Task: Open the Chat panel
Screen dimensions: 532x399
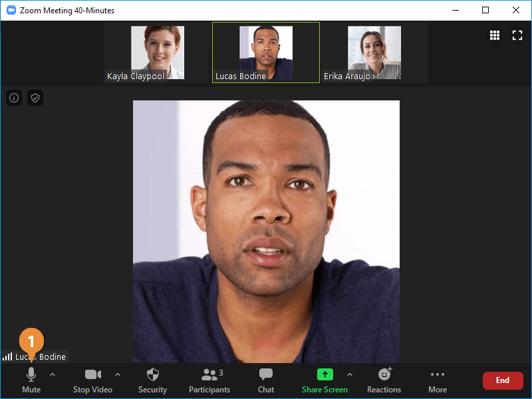Action: 266,379
